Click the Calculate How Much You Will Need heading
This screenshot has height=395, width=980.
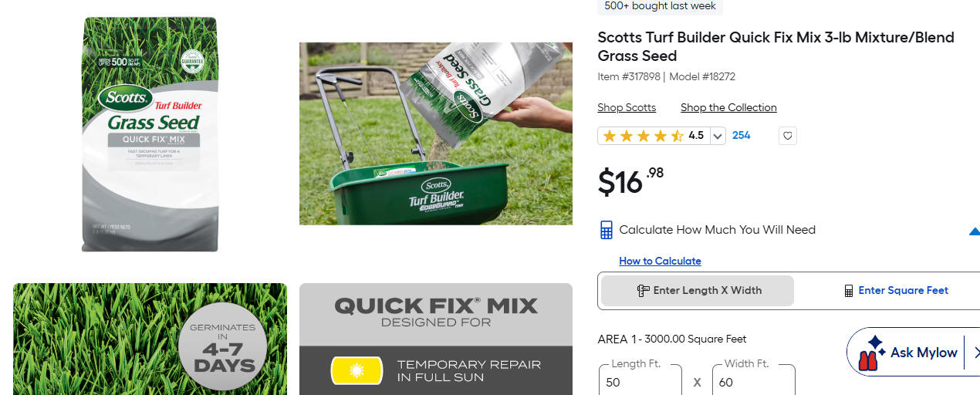pos(717,230)
